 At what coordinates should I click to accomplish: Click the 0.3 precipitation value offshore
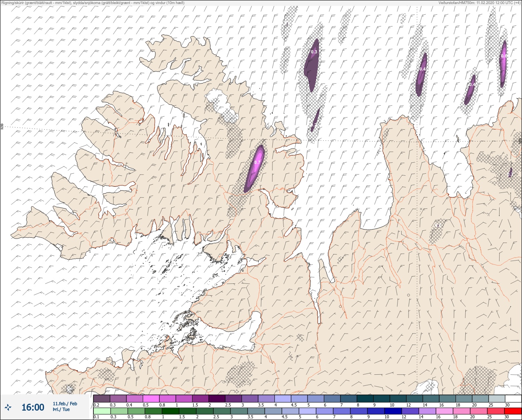(x=314, y=52)
